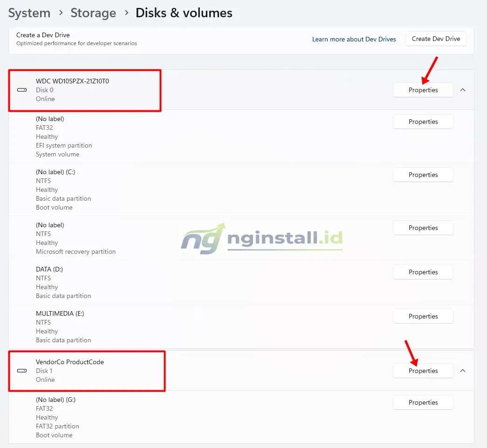Navigate to Storage breadcrumb
487x448 pixels.
click(93, 13)
